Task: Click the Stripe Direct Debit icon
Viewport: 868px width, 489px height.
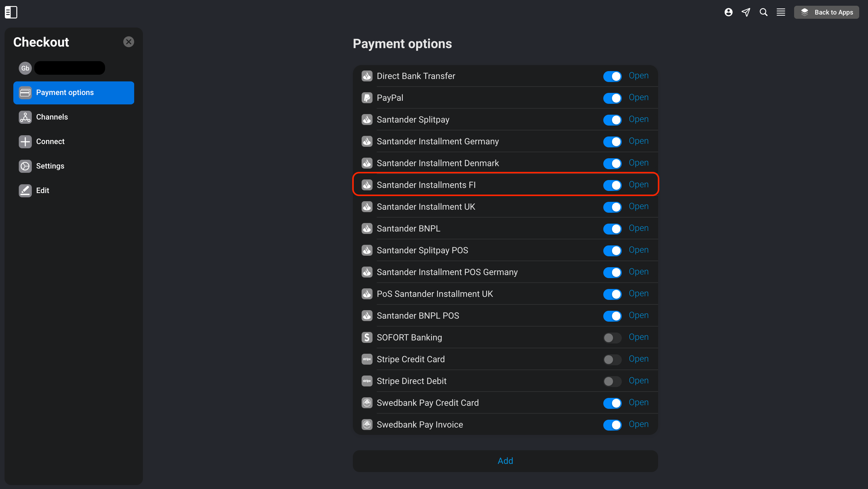Action: [367, 381]
